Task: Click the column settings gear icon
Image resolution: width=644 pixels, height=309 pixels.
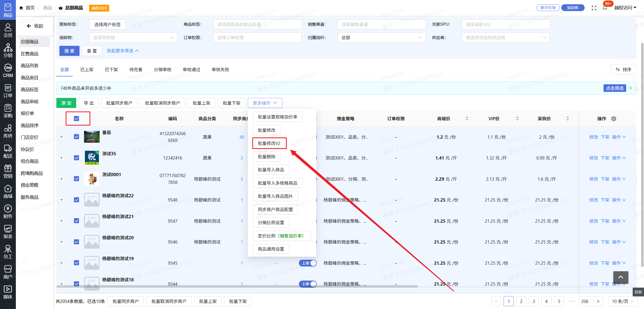Action: [x=614, y=119]
